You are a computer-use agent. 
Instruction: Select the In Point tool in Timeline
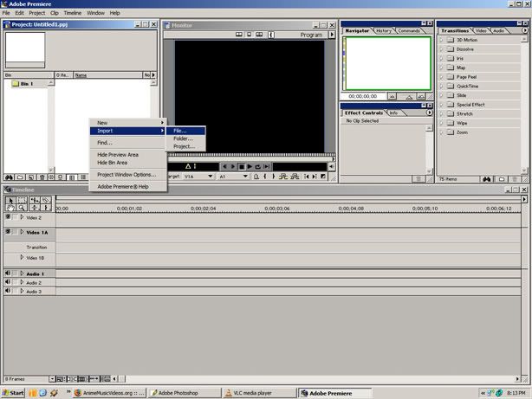(x=46, y=208)
